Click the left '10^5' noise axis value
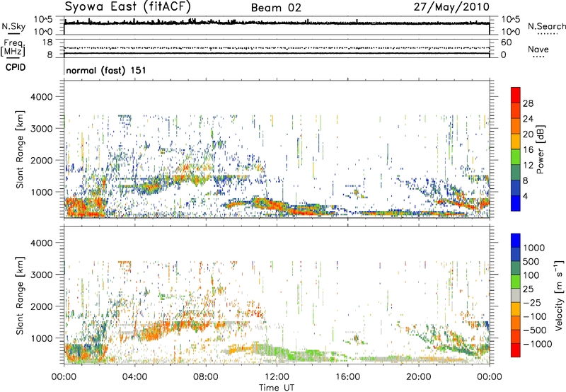566x392 pixels. tap(43, 20)
